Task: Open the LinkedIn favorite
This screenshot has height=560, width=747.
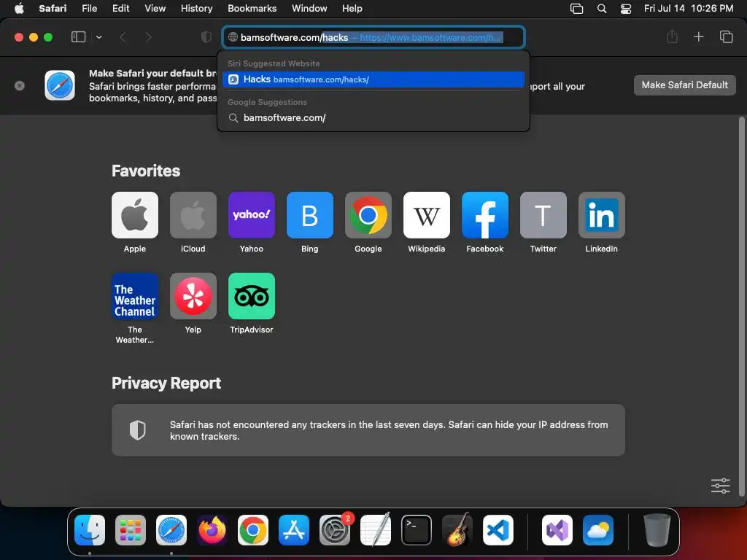Action: tap(602, 215)
